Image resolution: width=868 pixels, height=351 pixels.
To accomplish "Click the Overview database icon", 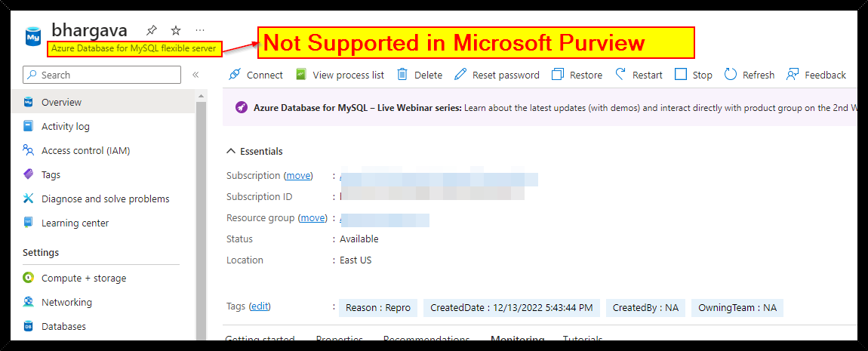I will pyautogui.click(x=28, y=102).
